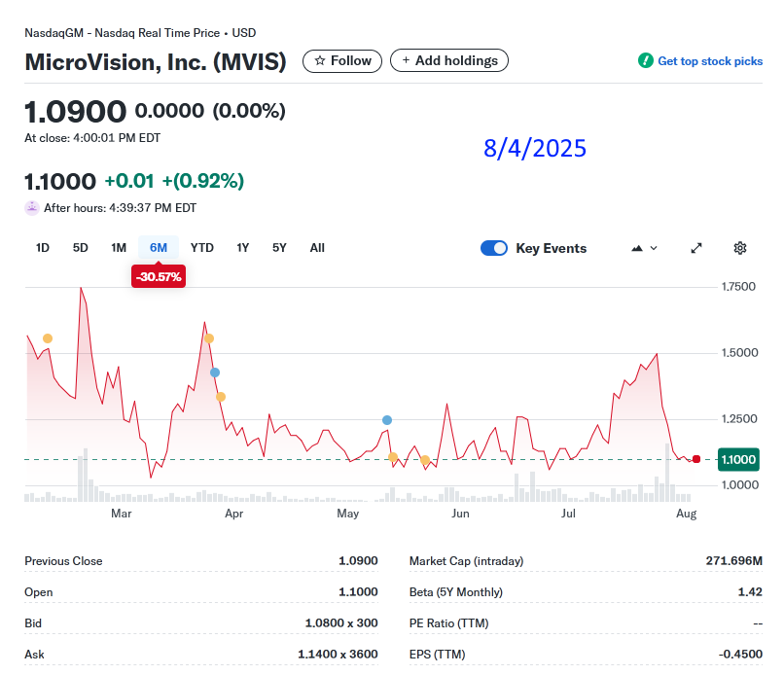Click the Market Cap value 271.696M
The width and height of the screenshot is (784, 675).
coord(734,560)
